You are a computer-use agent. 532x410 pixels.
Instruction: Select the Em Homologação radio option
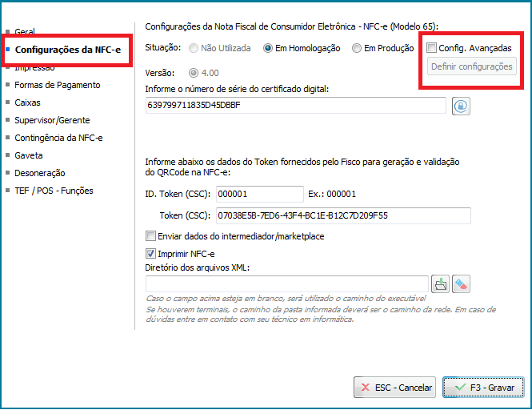pos(269,48)
